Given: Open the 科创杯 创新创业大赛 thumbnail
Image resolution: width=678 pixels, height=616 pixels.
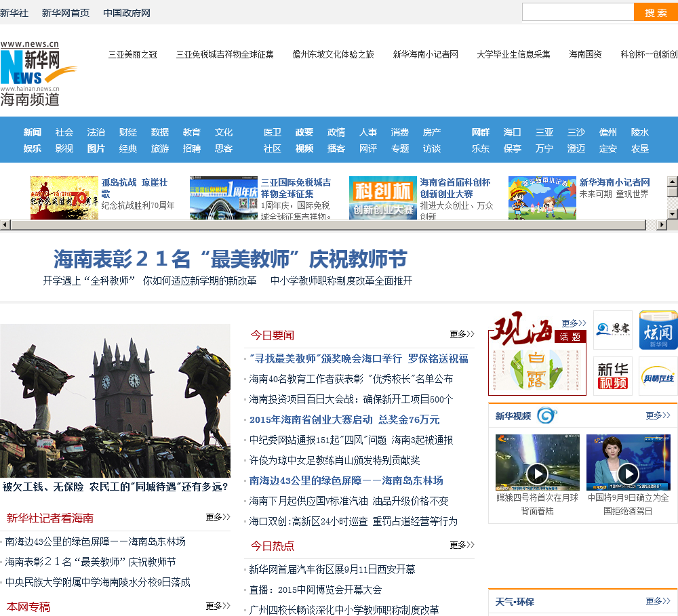Looking at the screenshot, I should (382, 198).
